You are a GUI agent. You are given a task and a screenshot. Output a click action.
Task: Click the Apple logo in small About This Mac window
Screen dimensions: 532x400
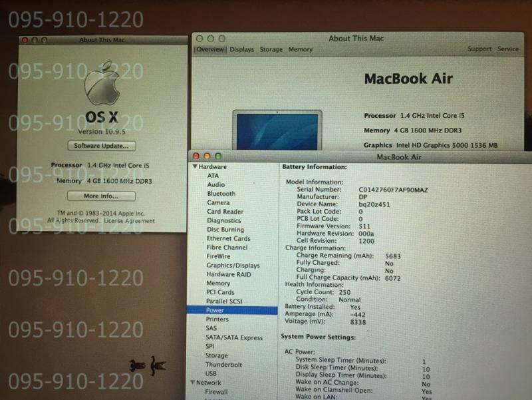[102, 84]
